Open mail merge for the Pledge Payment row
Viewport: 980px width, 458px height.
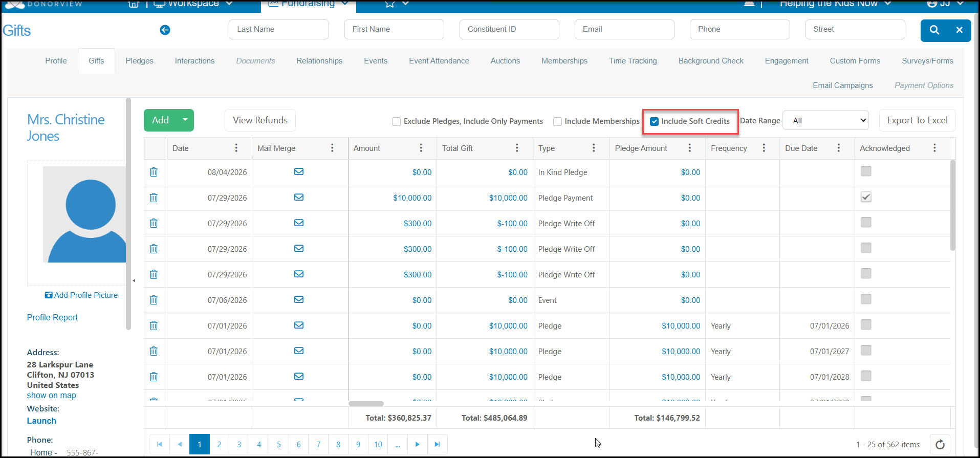pyautogui.click(x=299, y=198)
